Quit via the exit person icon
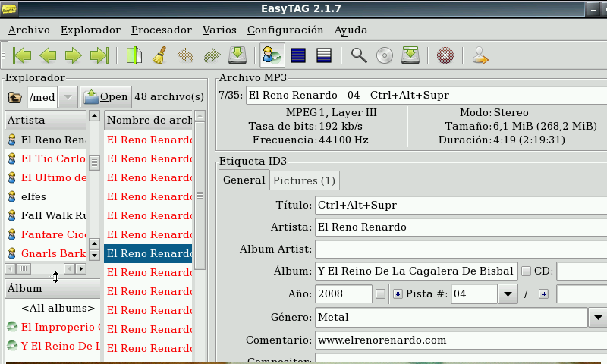 coord(480,55)
